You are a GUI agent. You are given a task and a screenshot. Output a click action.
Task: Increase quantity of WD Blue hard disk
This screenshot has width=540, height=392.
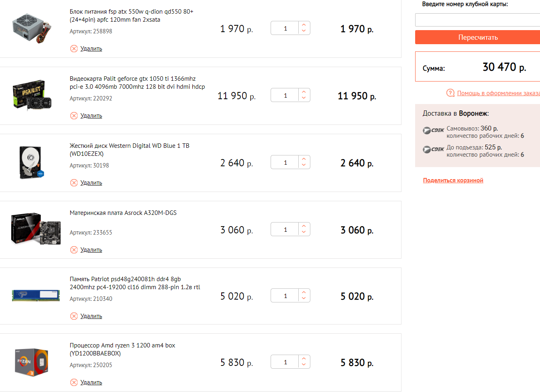click(304, 159)
